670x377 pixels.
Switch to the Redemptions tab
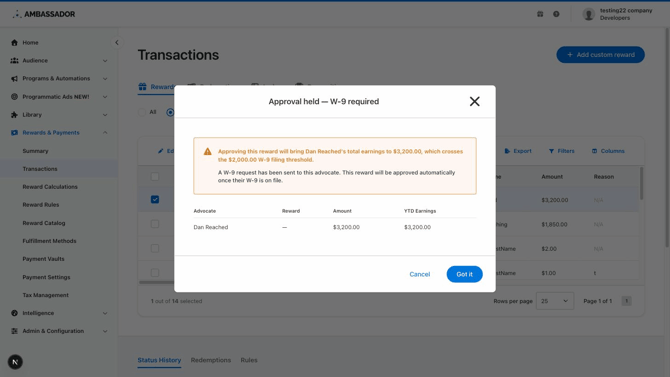pyautogui.click(x=211, y=360)
